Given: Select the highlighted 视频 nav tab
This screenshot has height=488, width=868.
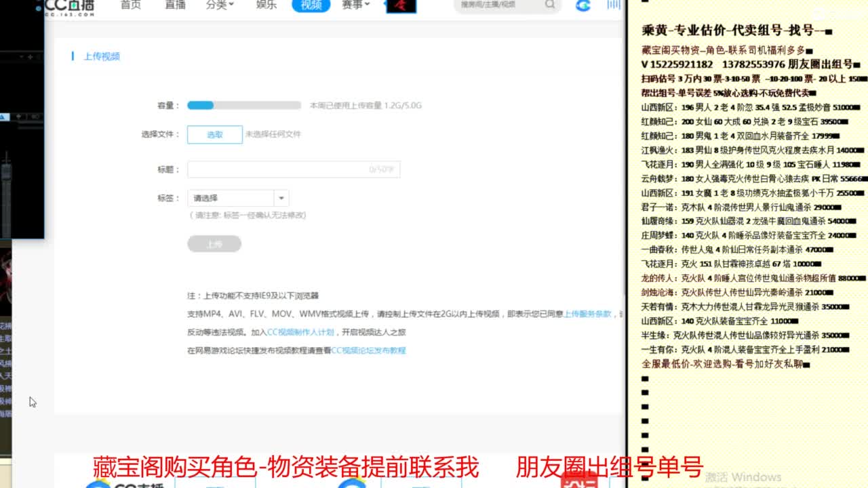Looking at the screenshot, I should 311,5.
